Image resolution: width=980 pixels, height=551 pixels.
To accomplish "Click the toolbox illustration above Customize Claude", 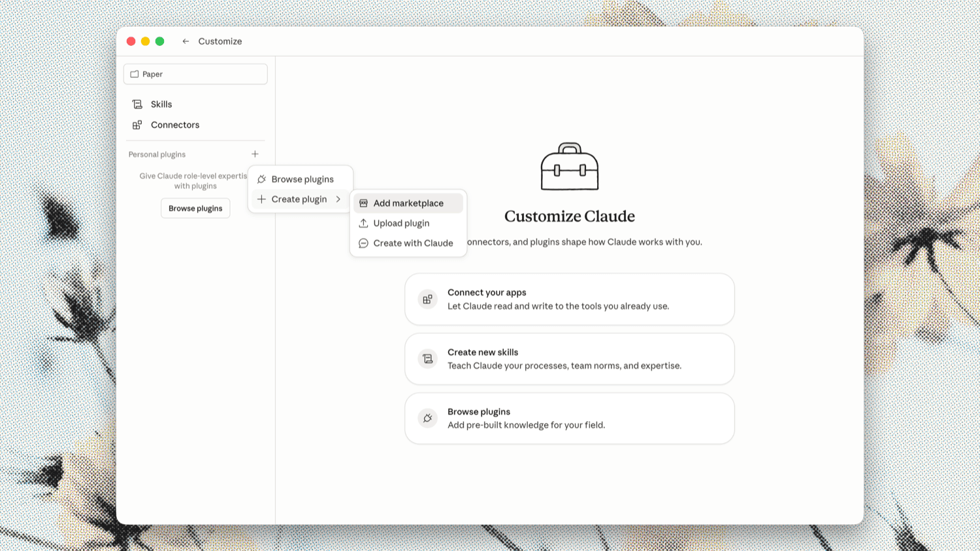I will click(x=570, y=167).
